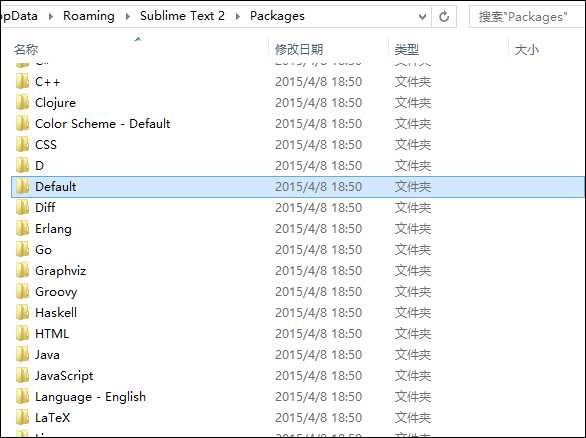Screen dimensions: 586x438
Task: Click the modified date of Default folder
Action: point(318,186)
